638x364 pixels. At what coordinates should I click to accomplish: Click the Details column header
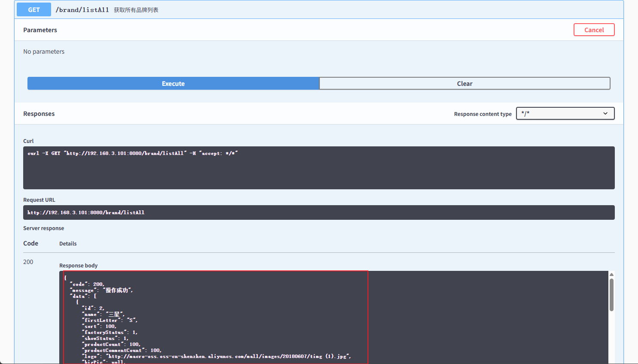[x=68, y=244]
